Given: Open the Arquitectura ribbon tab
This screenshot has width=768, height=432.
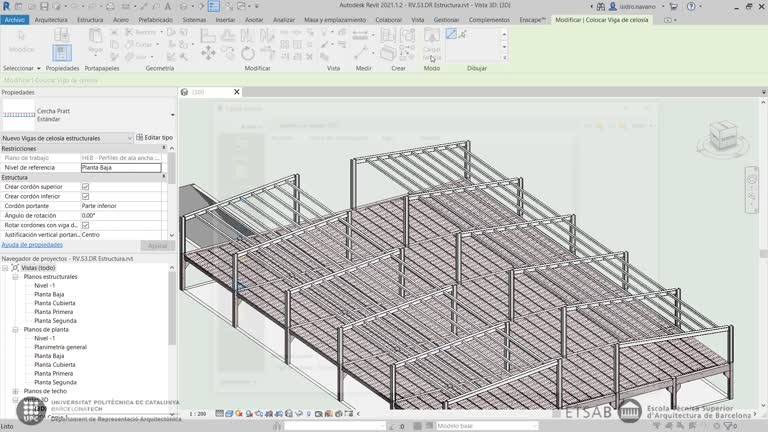Looking at the screenshot, I should (x=51, y=19).
